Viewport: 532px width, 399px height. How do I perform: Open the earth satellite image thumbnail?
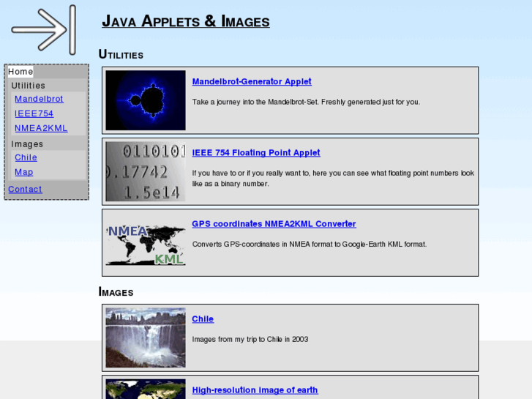tap(146, 389)
